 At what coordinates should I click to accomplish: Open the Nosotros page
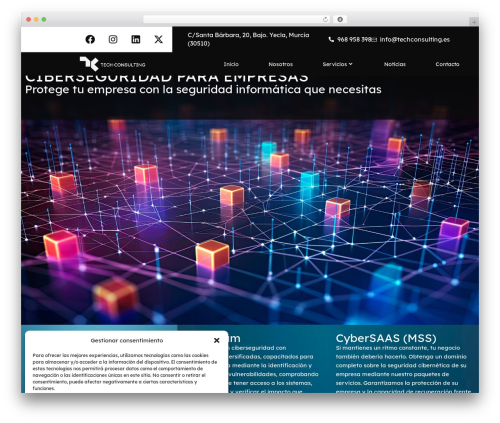[x=281, y=64]
